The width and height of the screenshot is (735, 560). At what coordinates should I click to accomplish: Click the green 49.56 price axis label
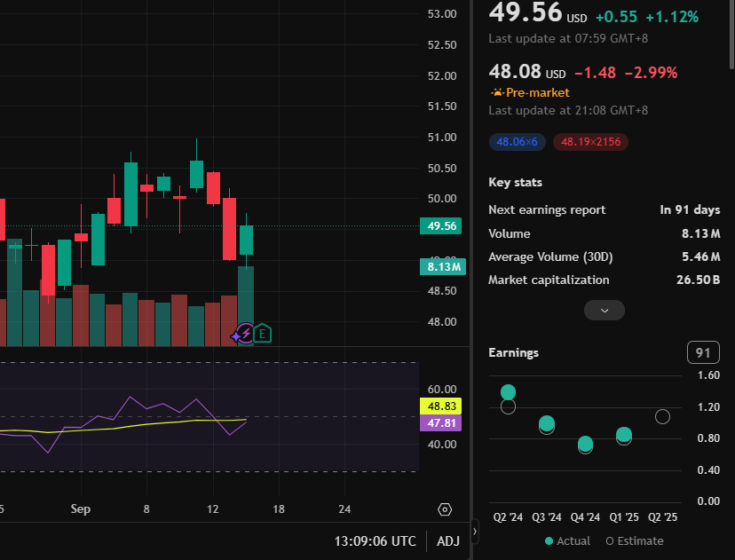[x=440, y=226]
